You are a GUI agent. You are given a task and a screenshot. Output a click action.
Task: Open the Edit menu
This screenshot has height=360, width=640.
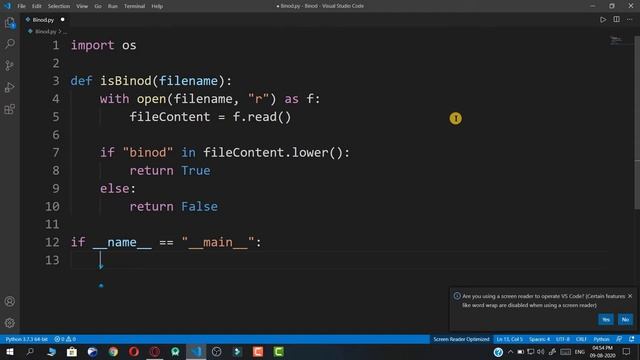pos(37,6)
